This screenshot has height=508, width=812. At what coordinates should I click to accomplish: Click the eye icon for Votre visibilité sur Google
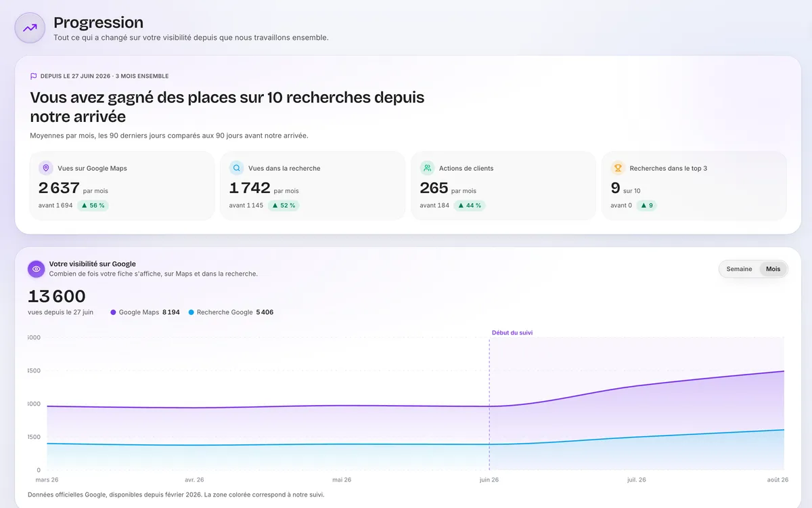(x=37, y=269)
